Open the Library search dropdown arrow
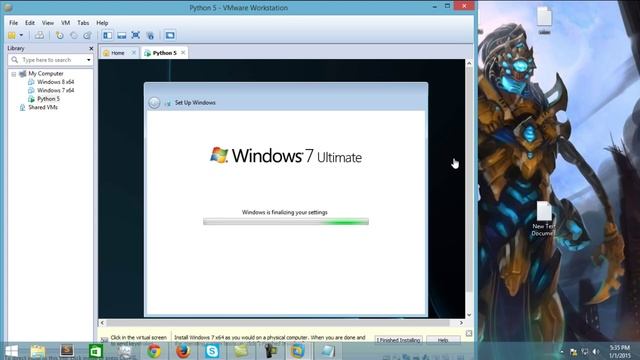The width and height of the screenshot is (640, 360). (x=89, y=60)
